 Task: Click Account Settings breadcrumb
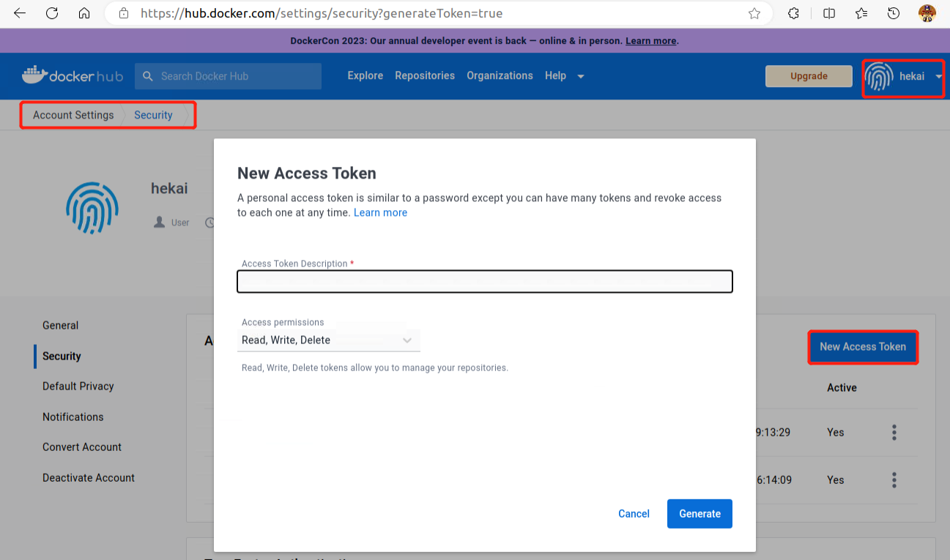pyautogui.click(x=73, y=115)
